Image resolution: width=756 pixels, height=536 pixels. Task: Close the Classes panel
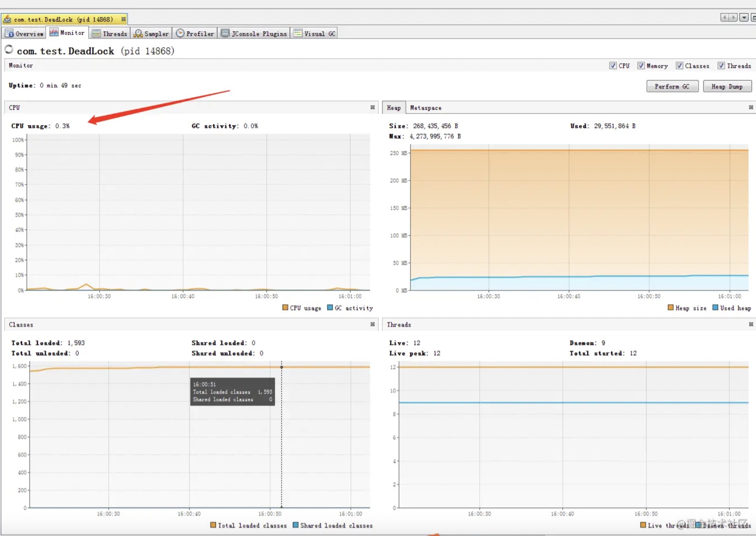pyautogui.click(x=373, y=324)
